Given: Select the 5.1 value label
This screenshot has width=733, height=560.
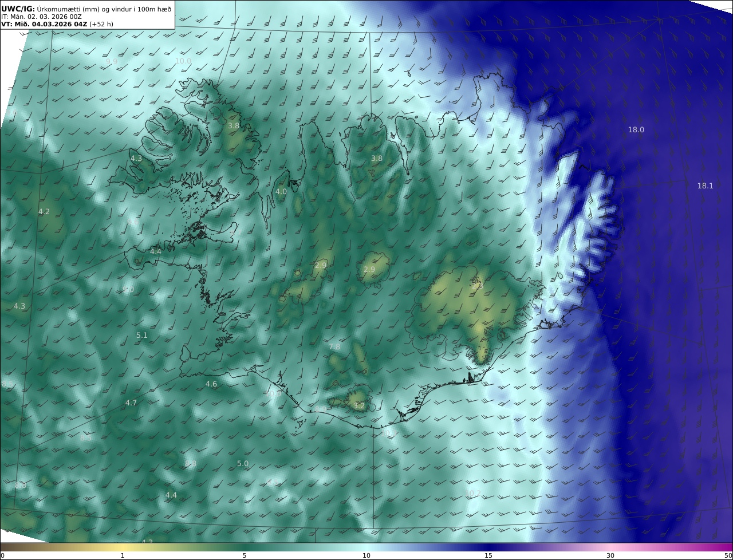Looking at the screenshot, I should click(x=142, y=336).
